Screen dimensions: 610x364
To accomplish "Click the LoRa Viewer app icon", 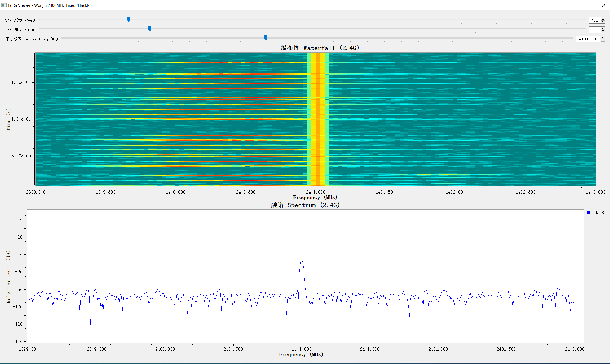I will click(x=4, y=5).
